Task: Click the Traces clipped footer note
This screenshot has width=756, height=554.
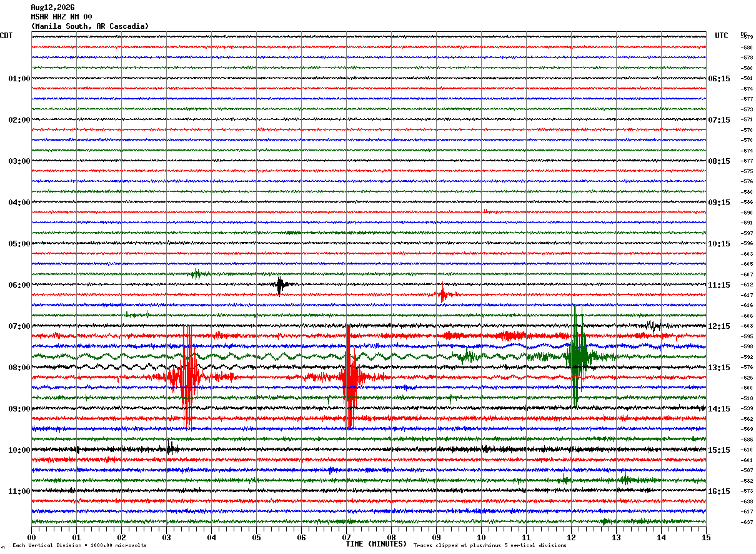Action: pyautogui.click(x=490, y=545)
